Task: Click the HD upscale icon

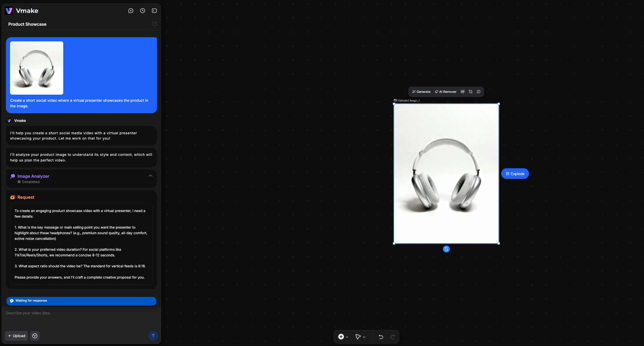Action: point(463,92)
